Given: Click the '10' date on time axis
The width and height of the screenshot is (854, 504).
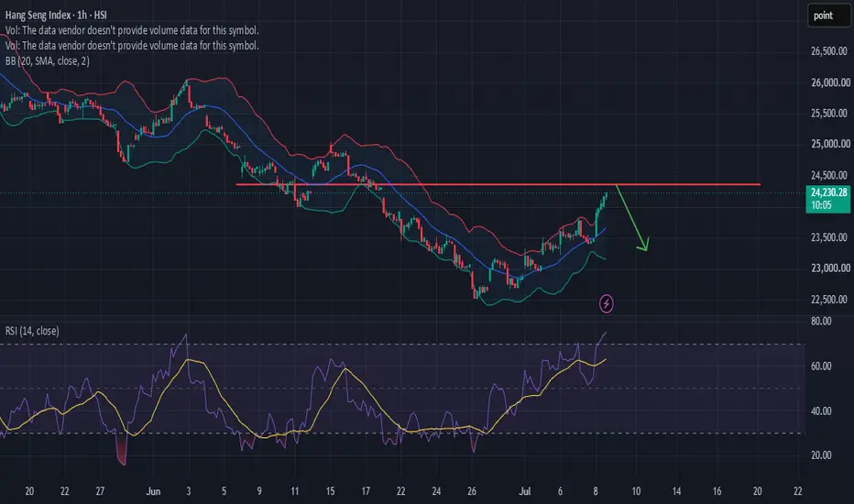Looking at the screenshot, I should [636, 491].
